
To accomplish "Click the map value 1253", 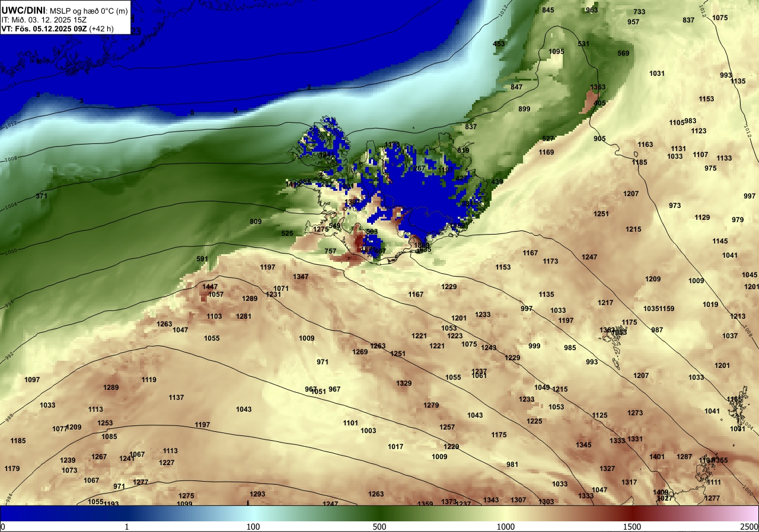I will pos(105,423).
